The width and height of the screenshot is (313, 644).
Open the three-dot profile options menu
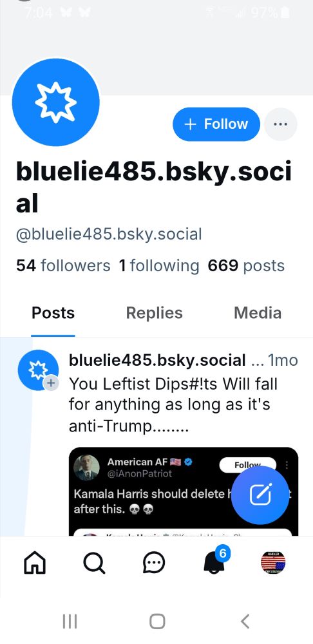pos(281,124)
